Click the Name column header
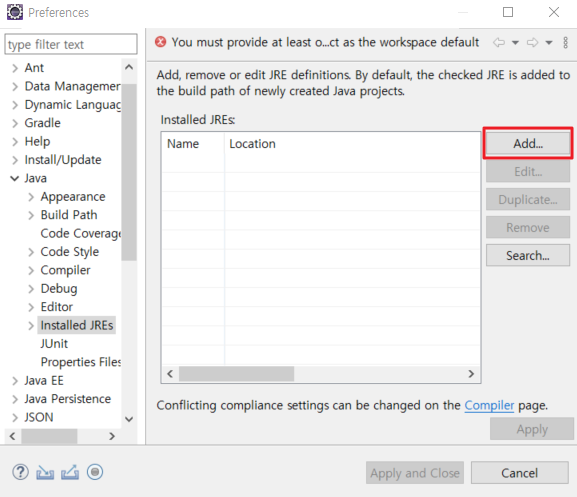 pyautogui.click(x=193, y=143)
